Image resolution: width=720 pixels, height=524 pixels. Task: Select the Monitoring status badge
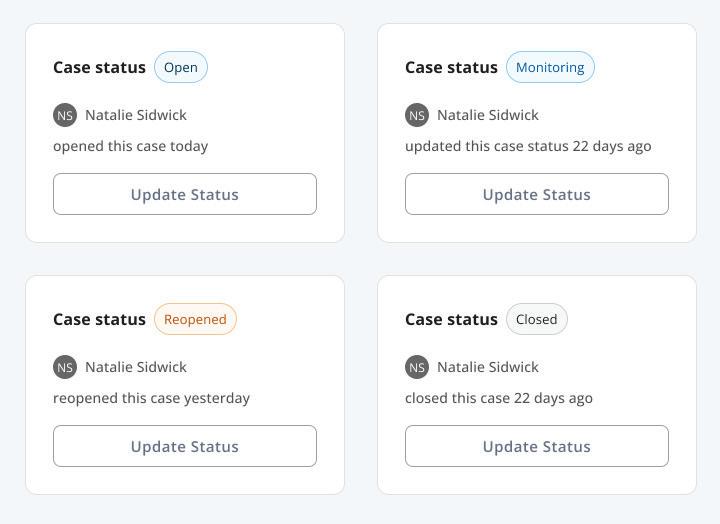(x=550, y=67)
